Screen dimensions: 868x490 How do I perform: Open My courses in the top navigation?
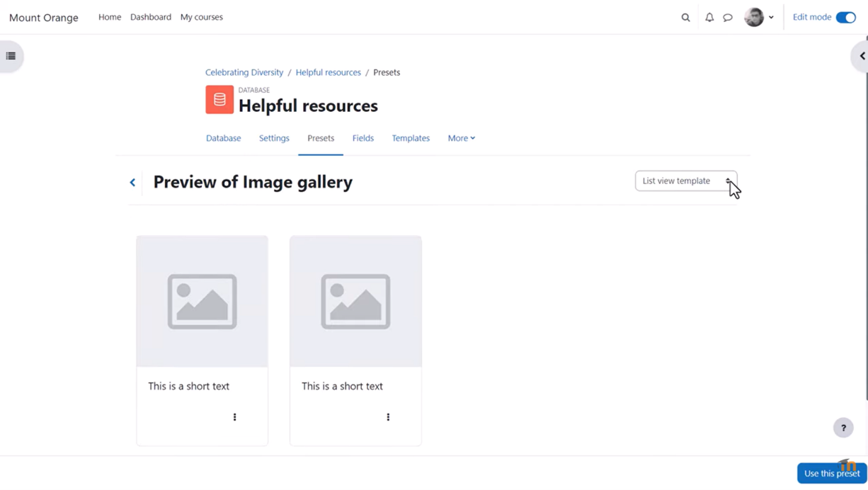pyautogui.click(x=201, y=17)
